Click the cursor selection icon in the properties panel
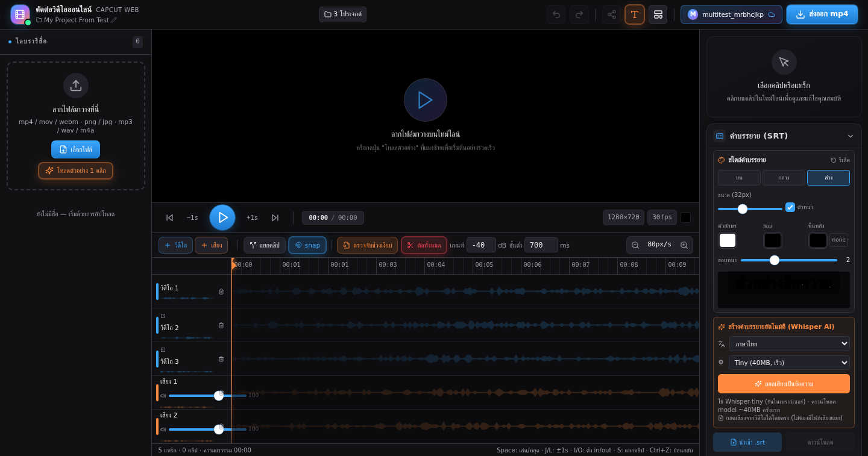 pos(784,62)
